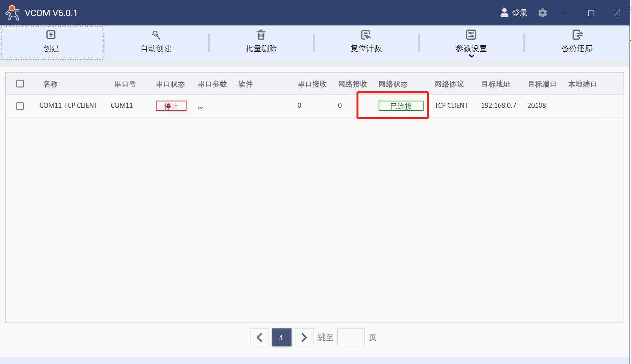Select page 1 button
This screenshot has width=631, height=364.
coord(282,337)
